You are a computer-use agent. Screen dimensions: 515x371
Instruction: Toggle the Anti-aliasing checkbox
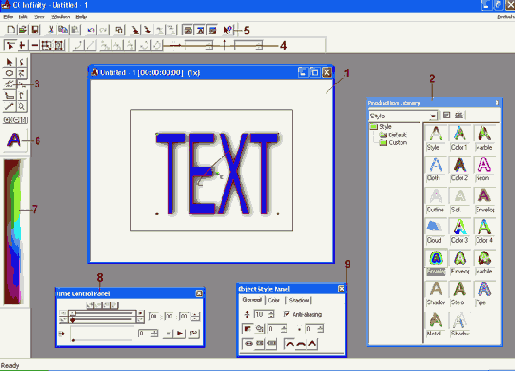point(286,314)
